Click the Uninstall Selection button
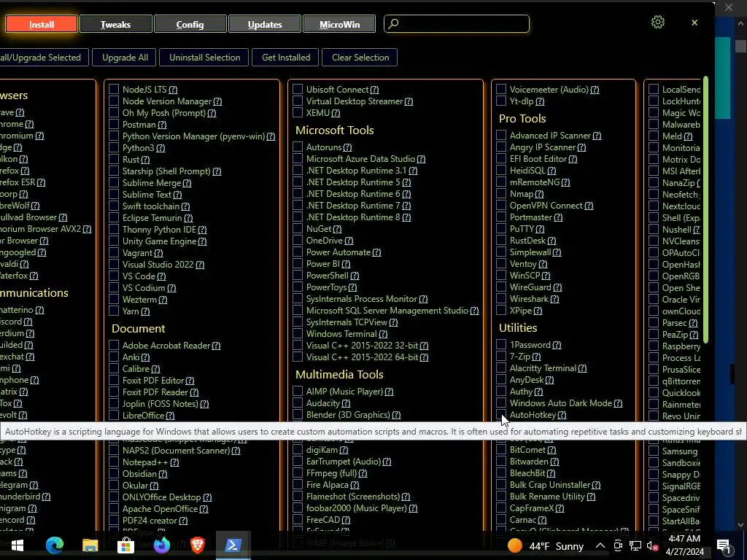 (x=205, y=57)
